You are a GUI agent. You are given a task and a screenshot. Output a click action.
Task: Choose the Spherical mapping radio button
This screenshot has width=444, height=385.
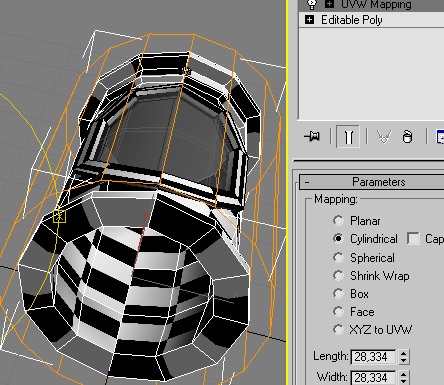(x=338, y=257)
